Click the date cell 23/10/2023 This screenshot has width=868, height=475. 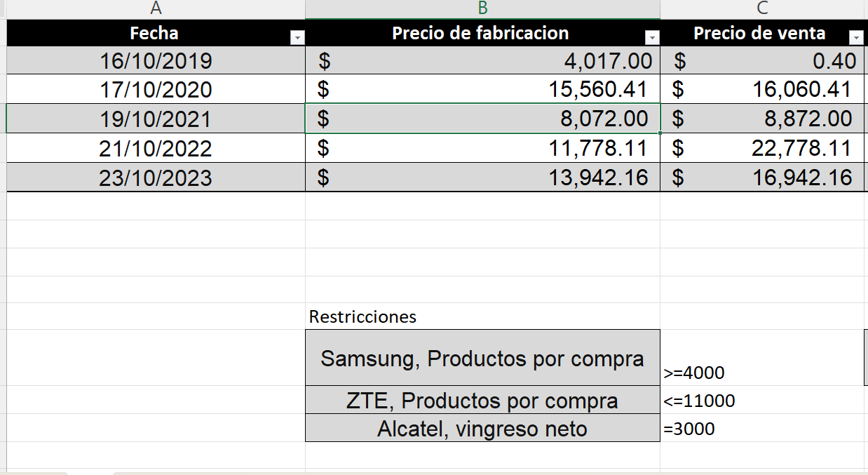pyautogui.click(x=156, y=177)
